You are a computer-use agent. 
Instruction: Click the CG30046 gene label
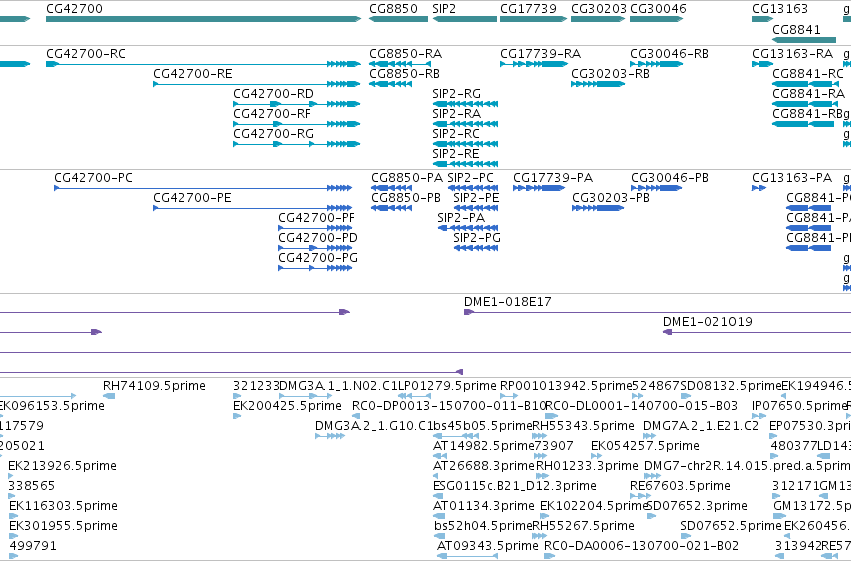[658, 9]
